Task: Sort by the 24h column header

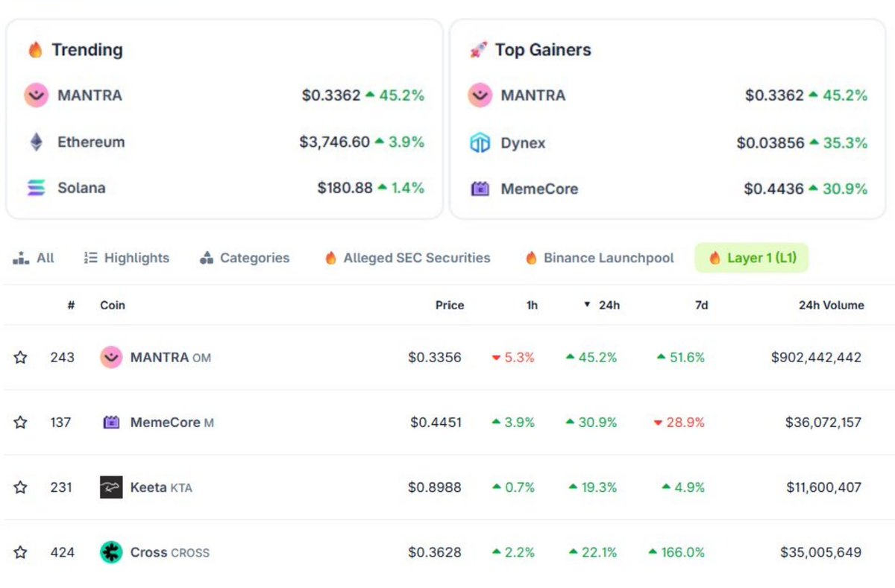Action: 602,305
